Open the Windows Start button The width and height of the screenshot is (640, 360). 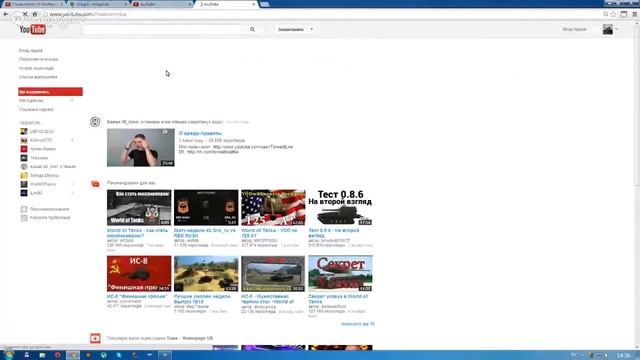[8, 355]
